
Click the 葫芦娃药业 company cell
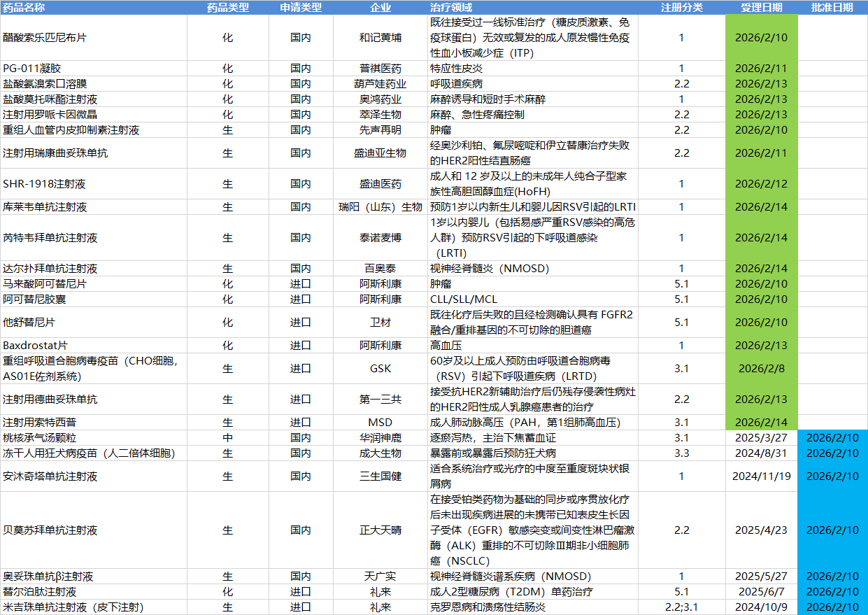click(380, 84)
